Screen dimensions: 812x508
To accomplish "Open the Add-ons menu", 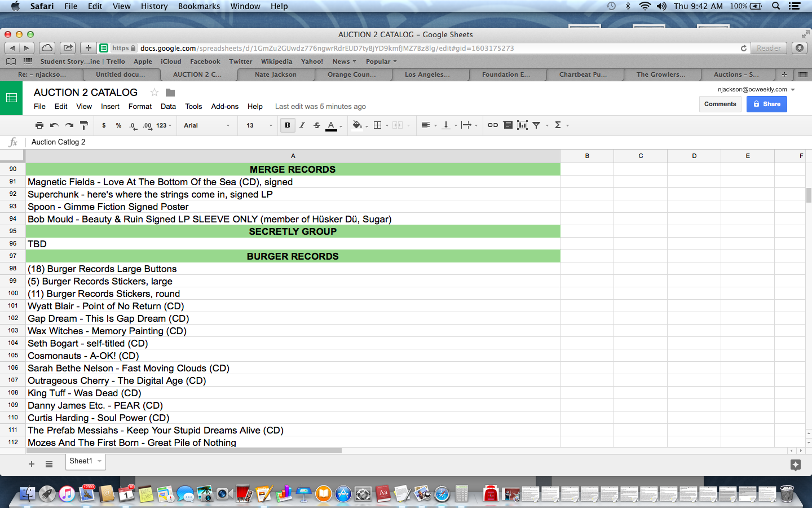I will [224, 106].
